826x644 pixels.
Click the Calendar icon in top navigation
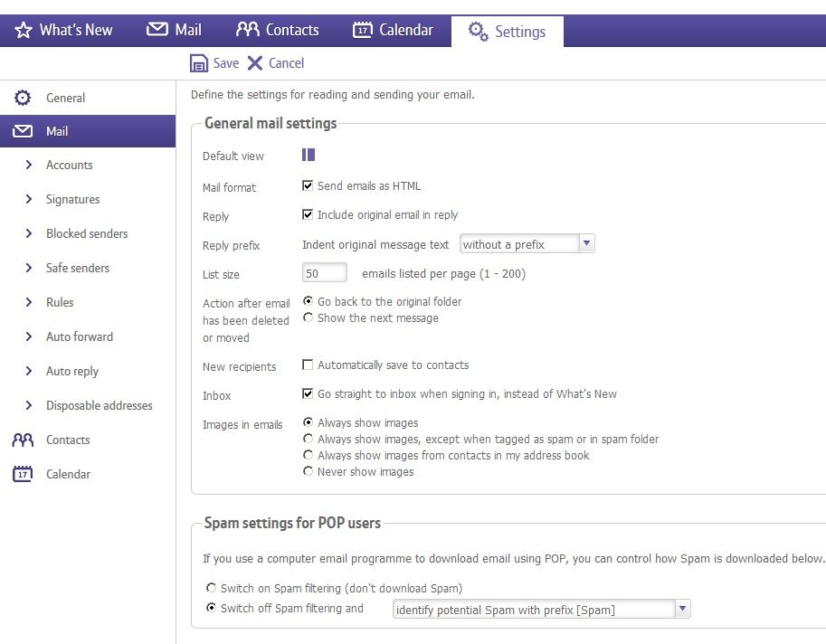[363, 30]
